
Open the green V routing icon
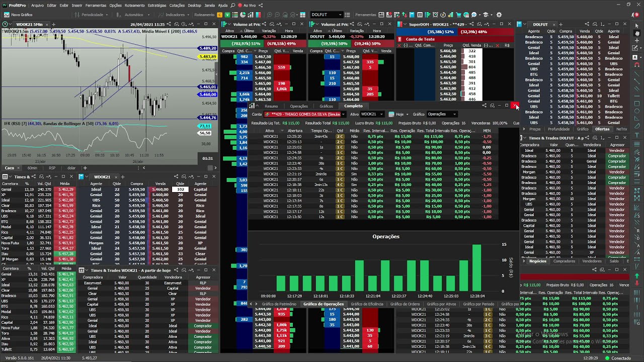click(x=227, y=15)
